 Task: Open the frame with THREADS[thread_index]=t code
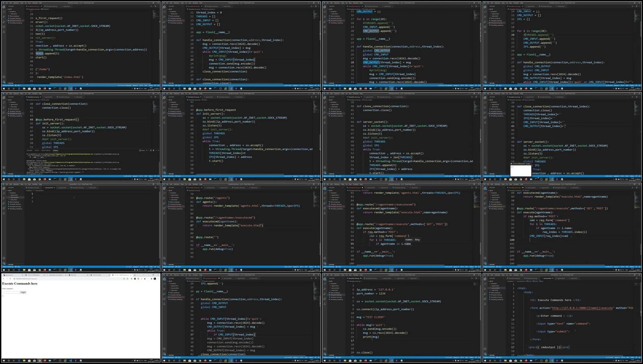tap(241, 137)
